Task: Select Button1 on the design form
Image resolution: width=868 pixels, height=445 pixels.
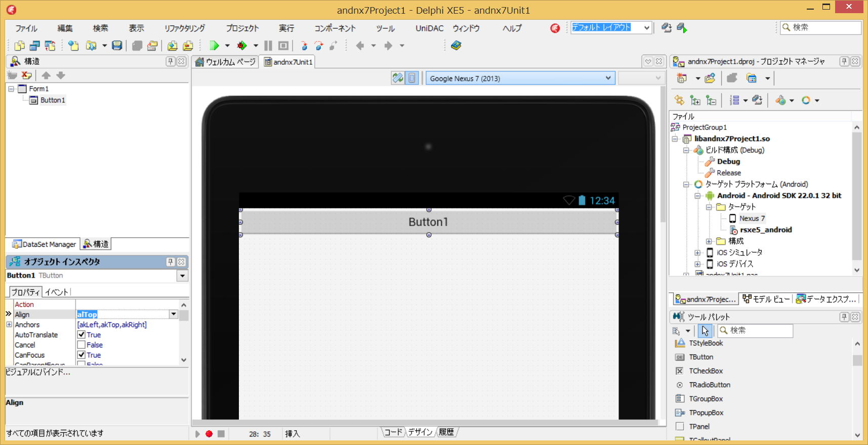Action: (x=428, y=222)
